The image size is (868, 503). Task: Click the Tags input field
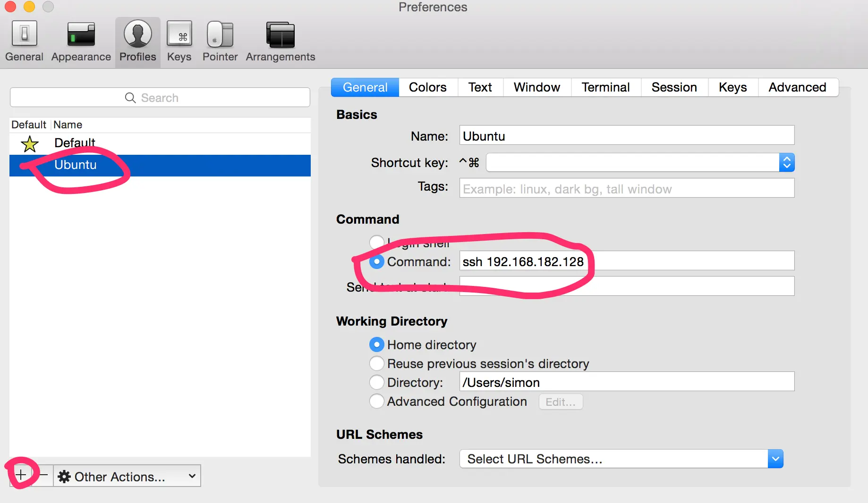[x=627, y=189]
